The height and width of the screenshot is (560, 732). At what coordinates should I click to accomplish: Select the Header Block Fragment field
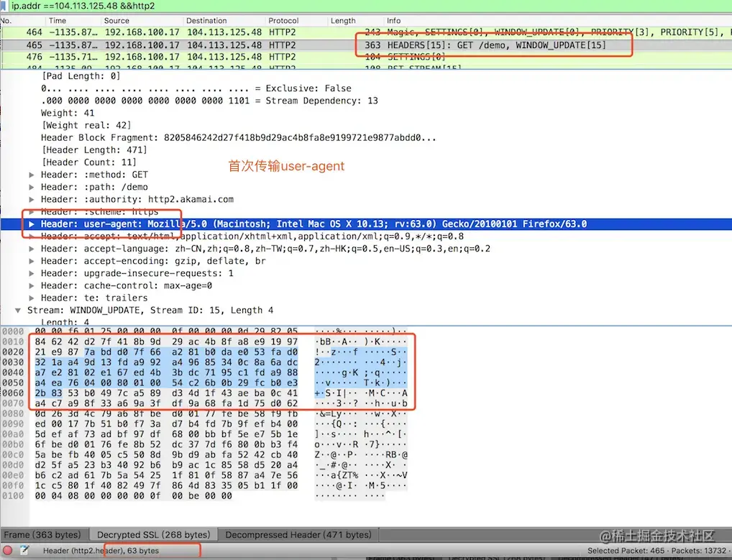(x=239, y=138)
